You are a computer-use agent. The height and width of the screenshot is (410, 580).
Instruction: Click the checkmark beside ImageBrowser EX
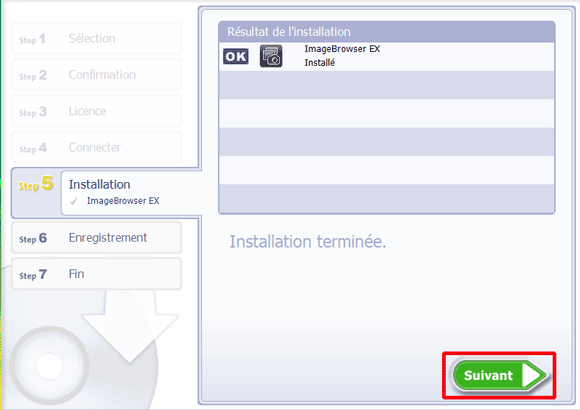point(74,201)
